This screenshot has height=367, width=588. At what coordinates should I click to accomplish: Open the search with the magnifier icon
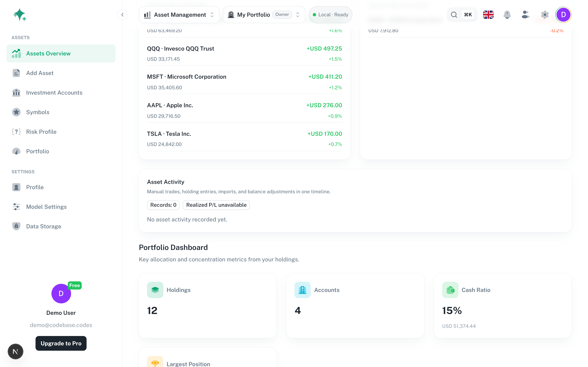454,14
